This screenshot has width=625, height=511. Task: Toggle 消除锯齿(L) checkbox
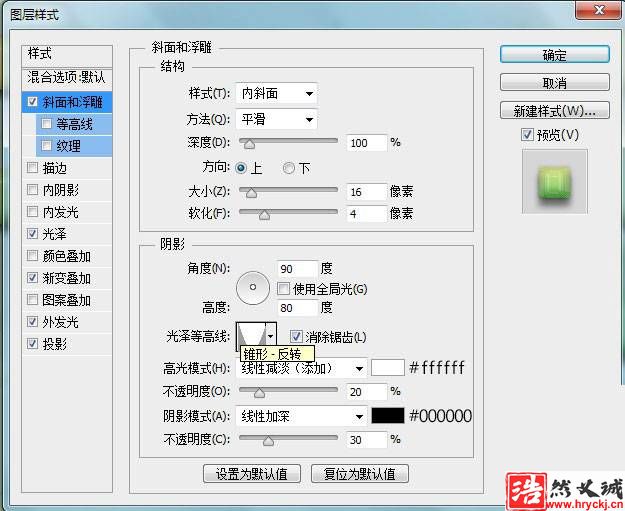click(x=296, y=337)
